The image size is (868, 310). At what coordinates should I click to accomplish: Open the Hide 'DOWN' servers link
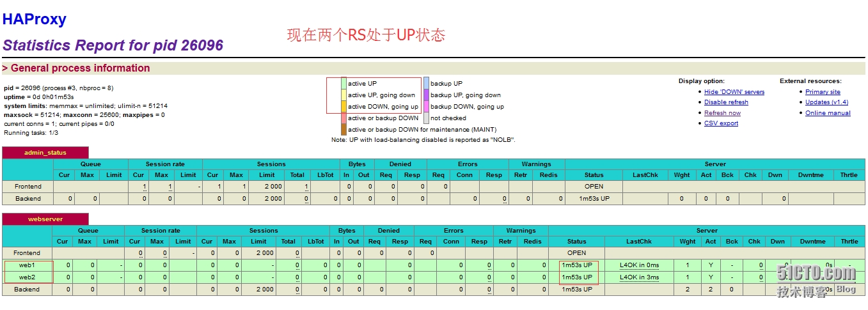point(734,92)
